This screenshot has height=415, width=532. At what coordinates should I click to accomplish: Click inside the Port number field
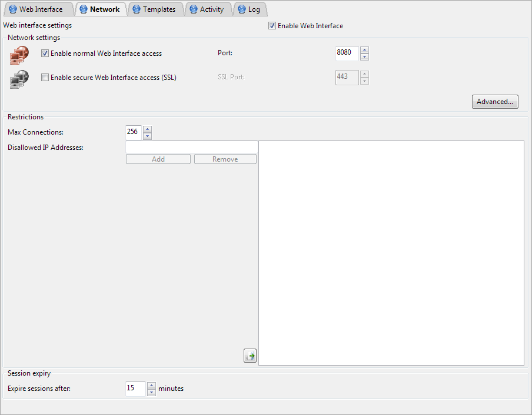(347, 53)
